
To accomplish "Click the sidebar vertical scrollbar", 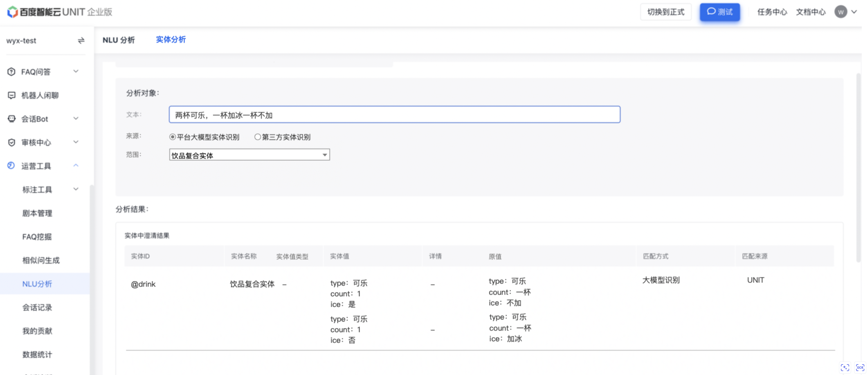I will (92, 280).
